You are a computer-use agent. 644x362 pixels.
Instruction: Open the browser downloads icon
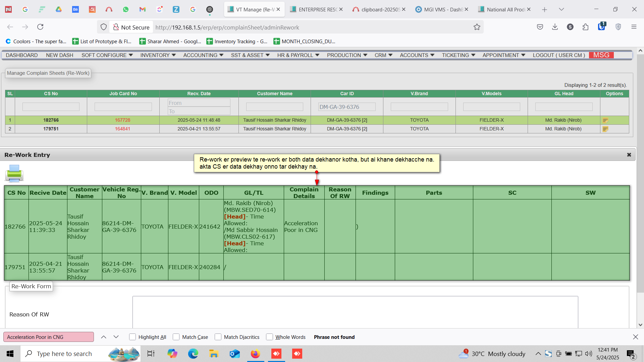coord(555,27)
